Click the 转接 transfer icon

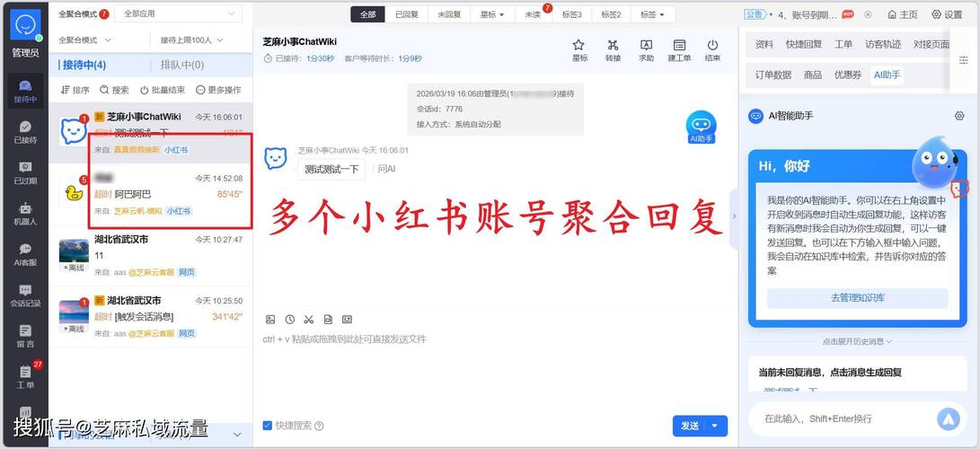pos(613,46)
